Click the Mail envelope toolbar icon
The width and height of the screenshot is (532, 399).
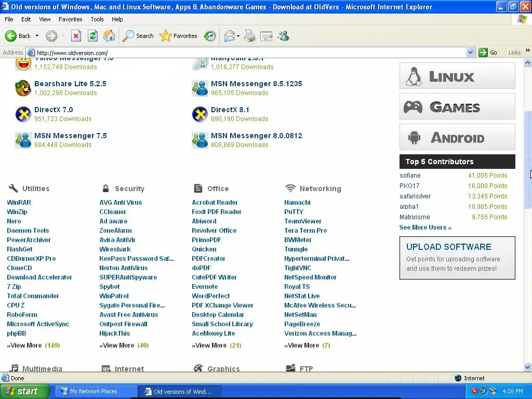[230, 36]
